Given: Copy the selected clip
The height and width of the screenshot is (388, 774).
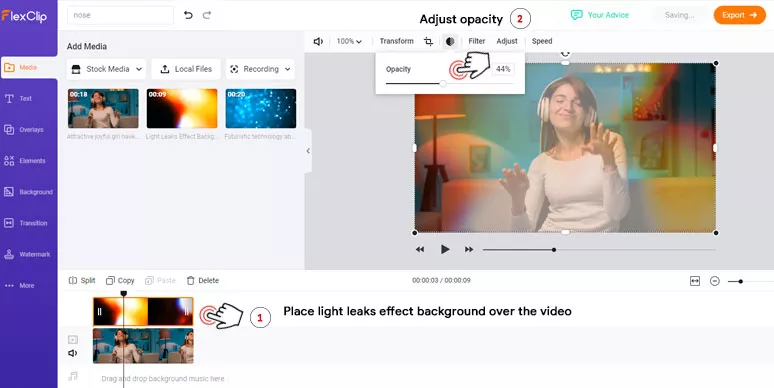Looking at the screenshot, I should point(120,280).
